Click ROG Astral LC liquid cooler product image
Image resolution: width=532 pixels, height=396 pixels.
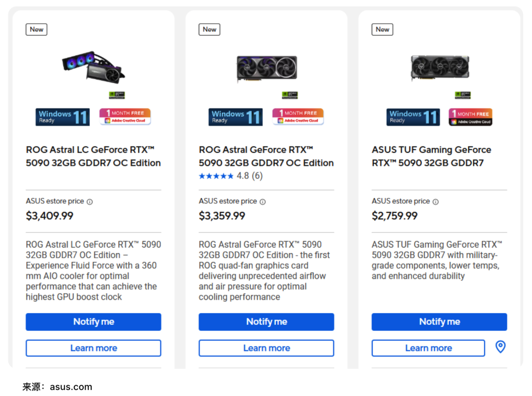click(x=93, y=67)
